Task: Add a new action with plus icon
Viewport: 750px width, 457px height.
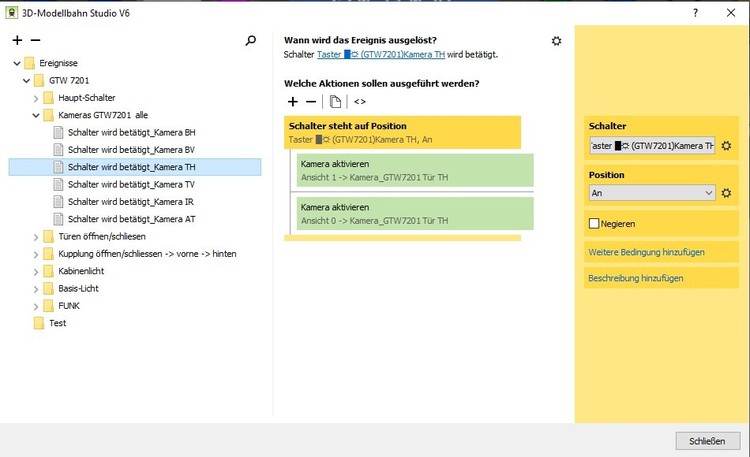Action: (x=293, y=101)
